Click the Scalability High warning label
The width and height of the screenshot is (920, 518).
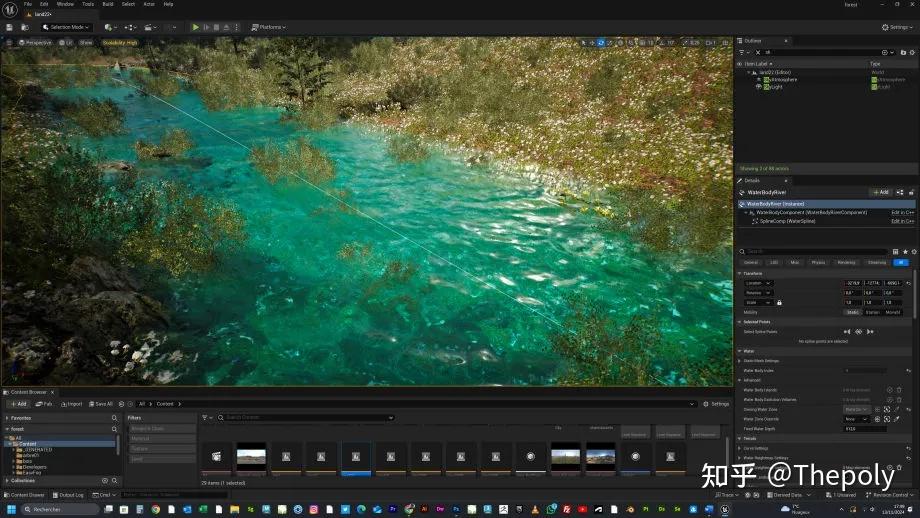point(120,43)
